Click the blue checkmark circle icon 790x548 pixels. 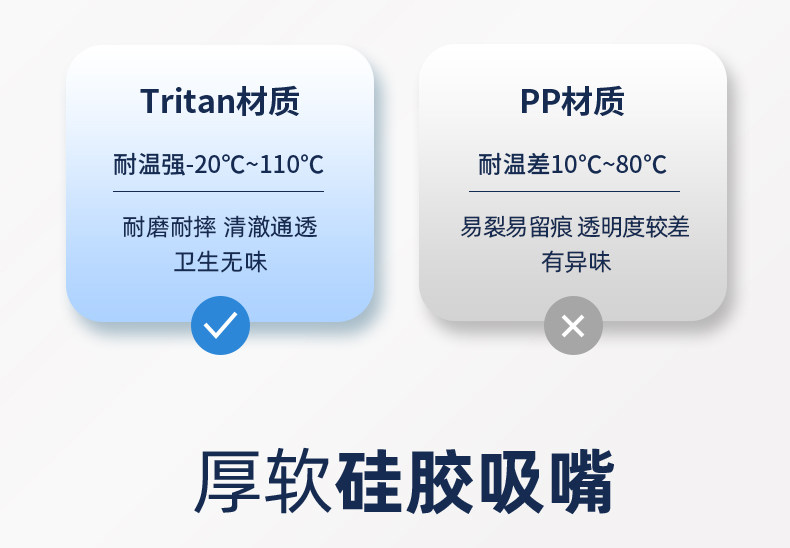click(220, 325)
